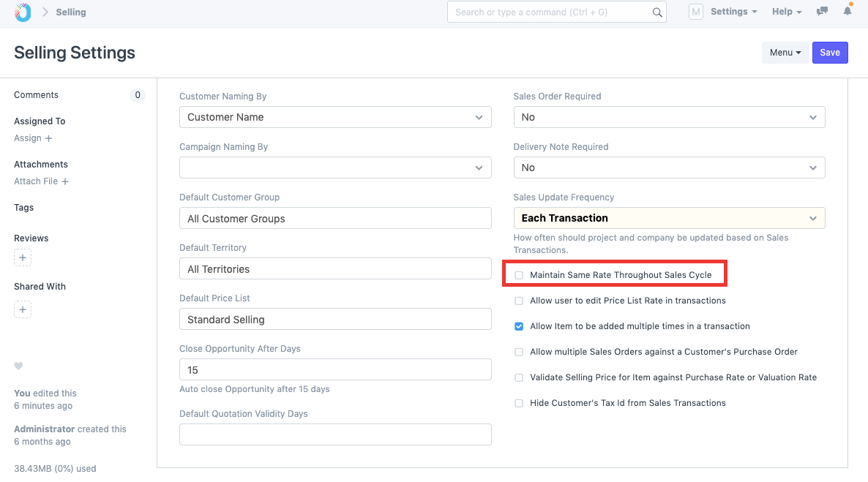This screenshot has height=482, width=868.
Task: Open the chat messages icon
Action: click(822, 11)
